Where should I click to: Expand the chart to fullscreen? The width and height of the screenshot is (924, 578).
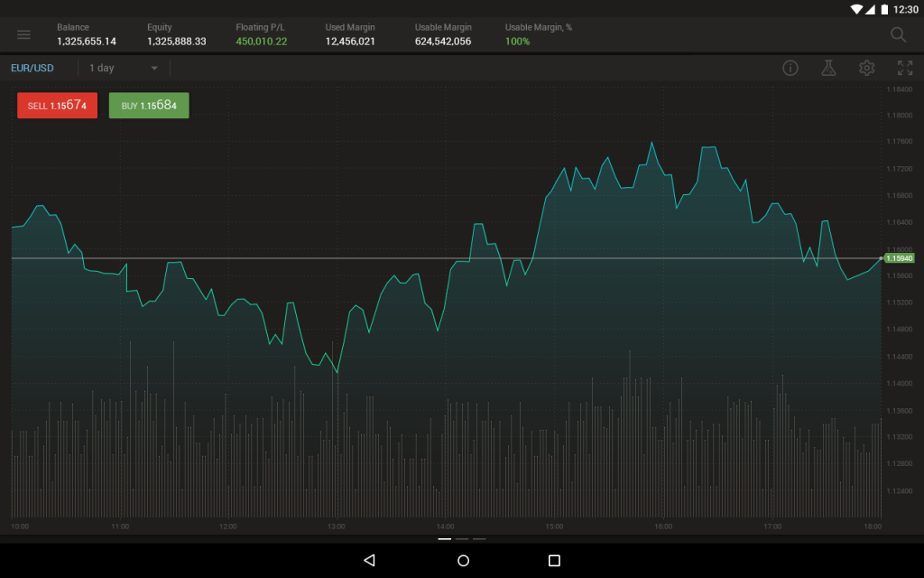[905, 68]
